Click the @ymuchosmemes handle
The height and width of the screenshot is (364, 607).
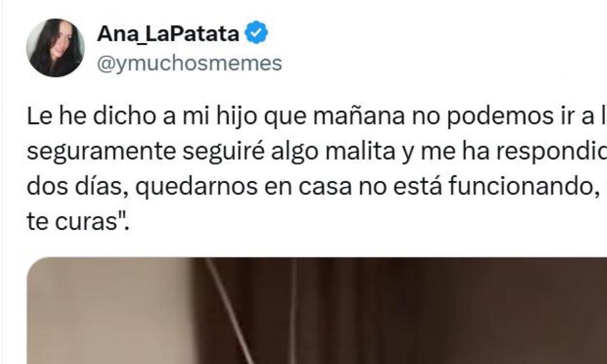click(189, 64)
